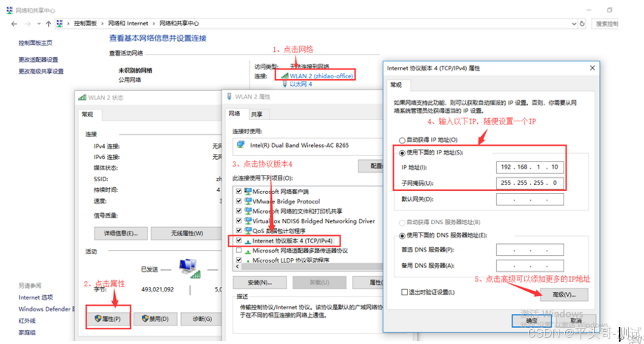The image size is (644, 344).
Task: Open 控制面板主页 link in the sidebar
Action: tap(35, 43)
